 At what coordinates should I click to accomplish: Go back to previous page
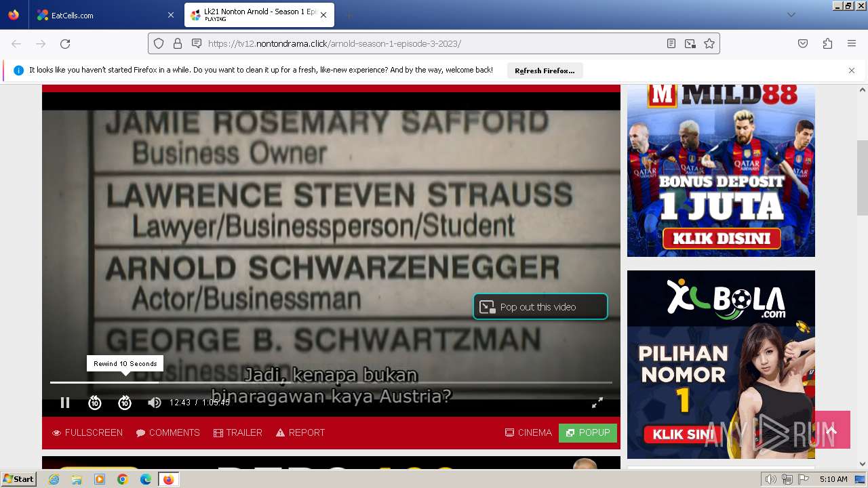pos(16,43)
